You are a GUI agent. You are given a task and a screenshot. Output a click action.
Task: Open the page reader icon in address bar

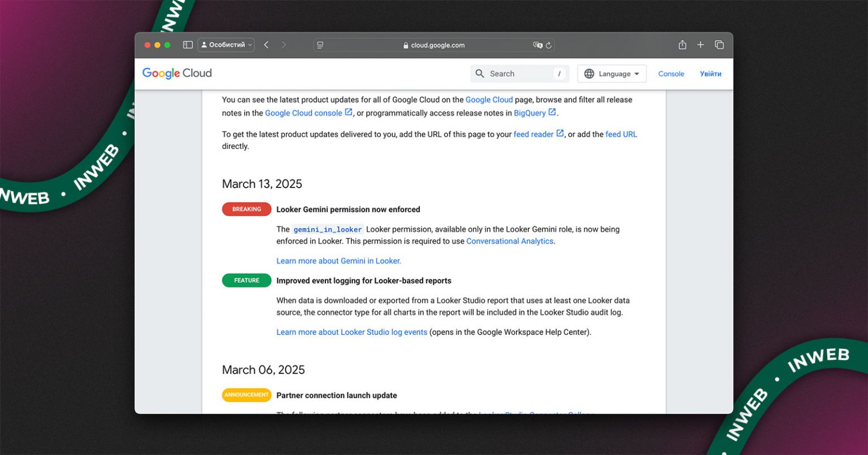320,45
